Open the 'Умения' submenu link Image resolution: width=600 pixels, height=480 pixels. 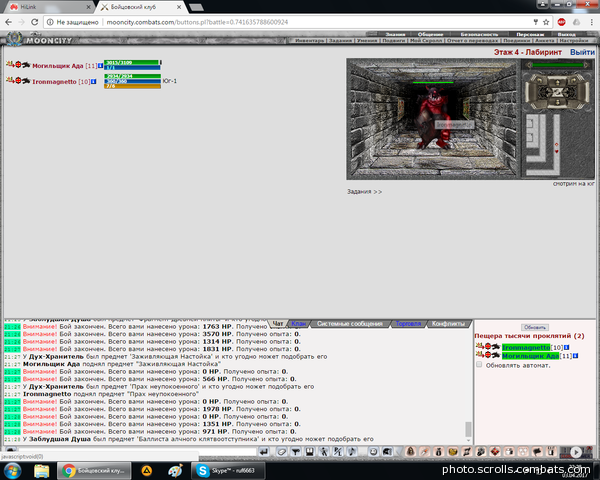click(x=367, y=41)
